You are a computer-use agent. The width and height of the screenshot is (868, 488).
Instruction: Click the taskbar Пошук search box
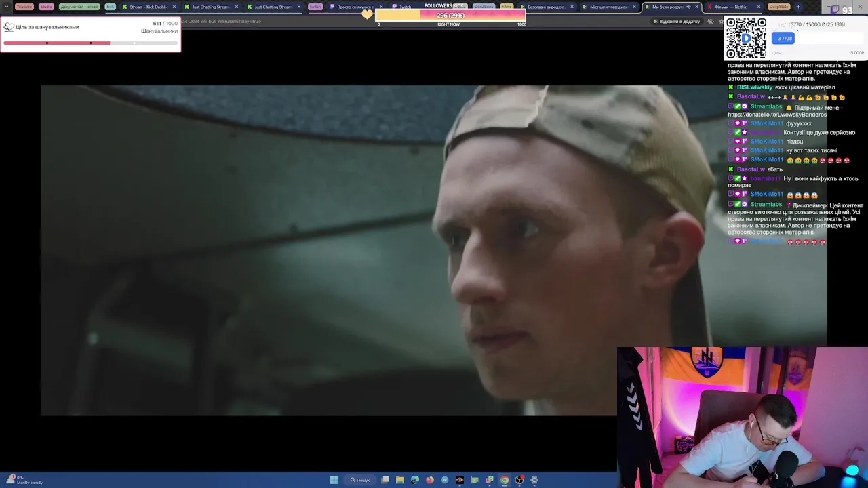coord(360,480)
